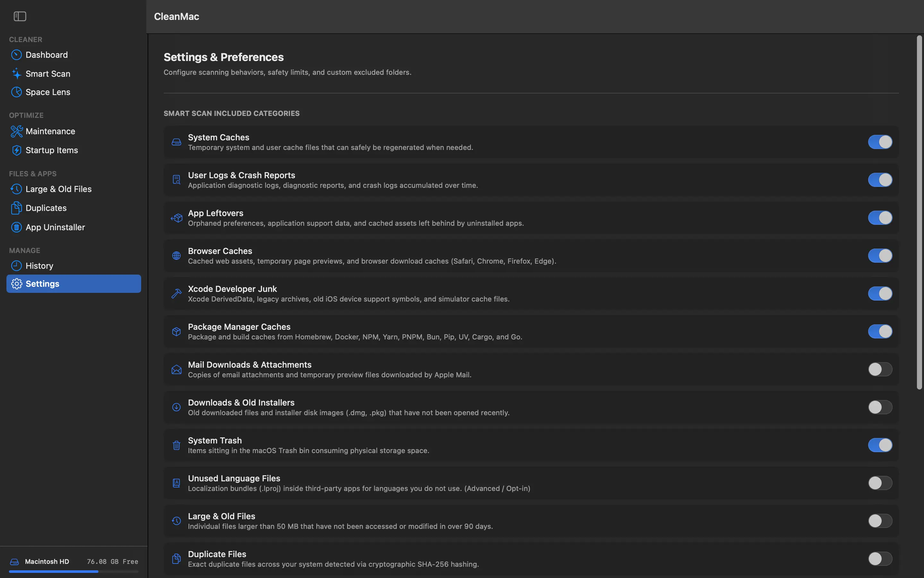Open the Smart Scan section
The width and height of the screenshot is (924, 578).
tap(74, 74)
